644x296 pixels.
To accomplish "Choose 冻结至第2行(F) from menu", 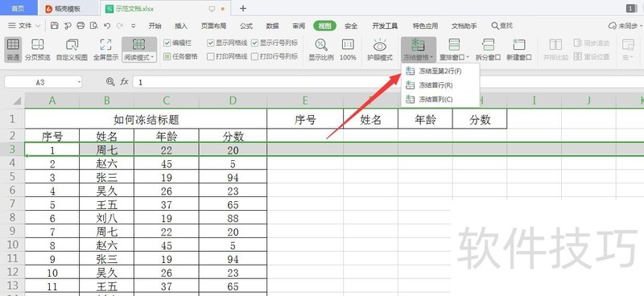I will coord(440,71).
